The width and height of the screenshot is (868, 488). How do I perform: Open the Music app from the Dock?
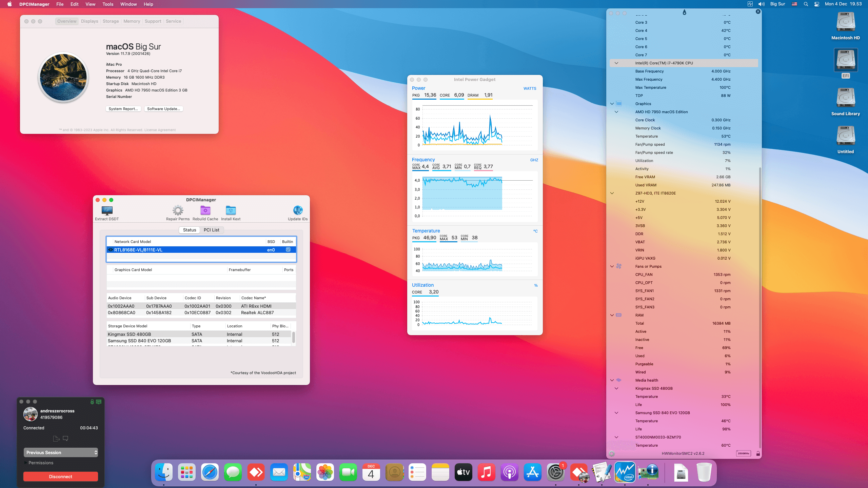[x=486, y=472]
